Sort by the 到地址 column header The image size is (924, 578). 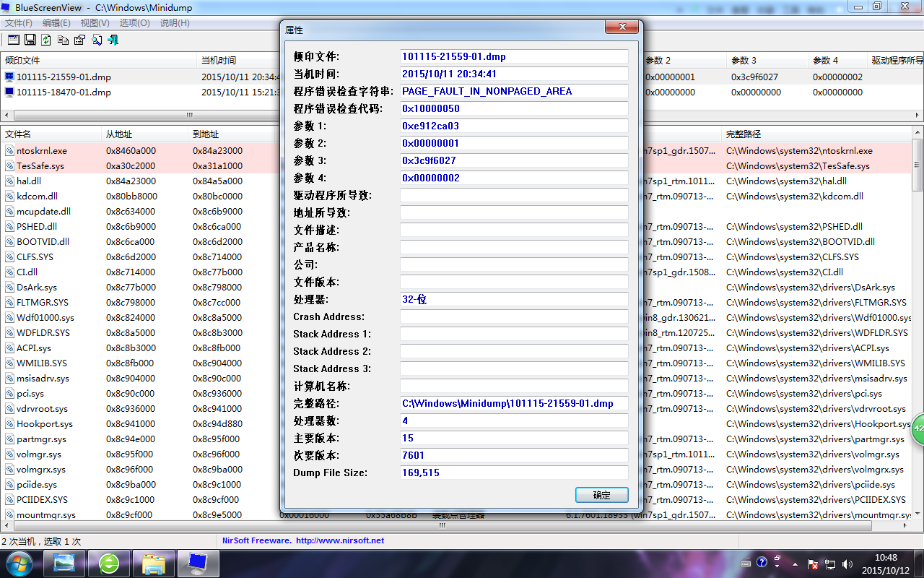pos(232,134)
